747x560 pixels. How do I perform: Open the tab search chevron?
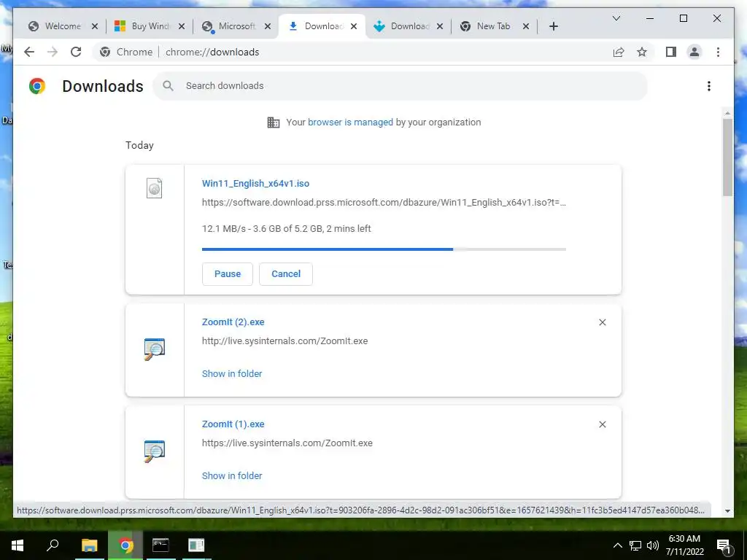616,18
